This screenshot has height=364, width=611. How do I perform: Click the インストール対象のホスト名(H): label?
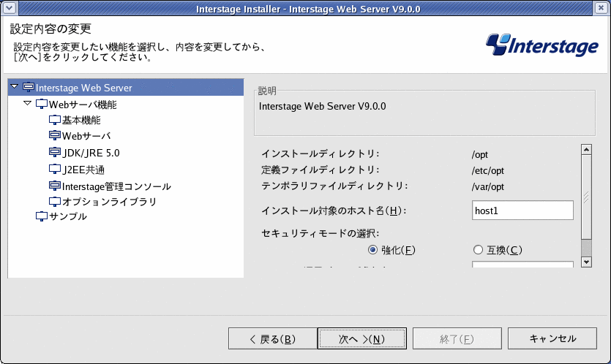334,211
